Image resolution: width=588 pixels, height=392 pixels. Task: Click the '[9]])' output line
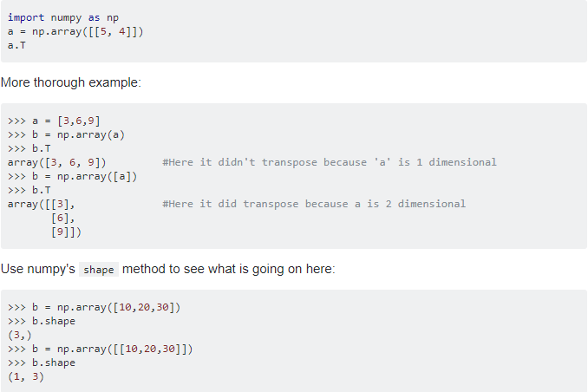coord(67,232)
